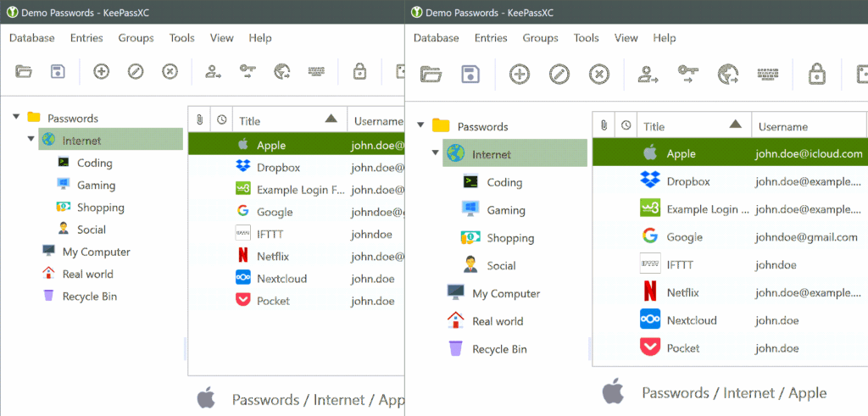The width and height of the screenshot is (868, 416).
Task: Click Auto-Type keyboard icon in left window
Action: pyautogui.click(x=316, y=71)
